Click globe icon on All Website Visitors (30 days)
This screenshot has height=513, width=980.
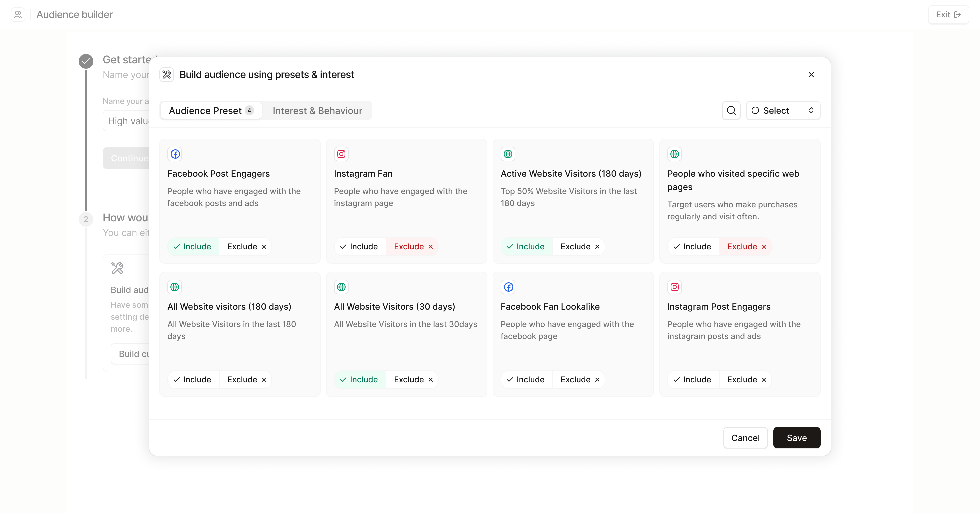tap(341, 287)
